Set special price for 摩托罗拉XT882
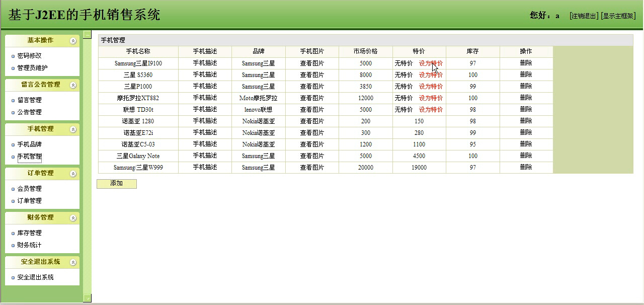The height and width of the screenshot is (305, 644). (431, 98)
